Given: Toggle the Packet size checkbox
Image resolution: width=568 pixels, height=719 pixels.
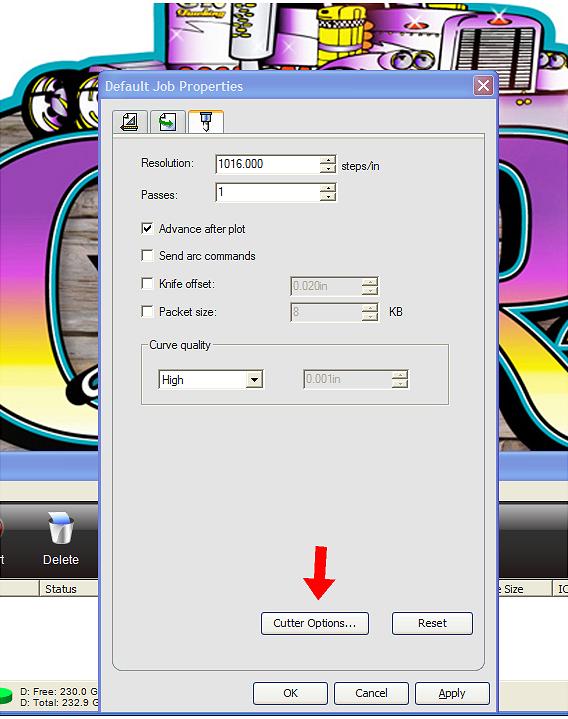Looking at the screenshot, I should click(147, 311).
